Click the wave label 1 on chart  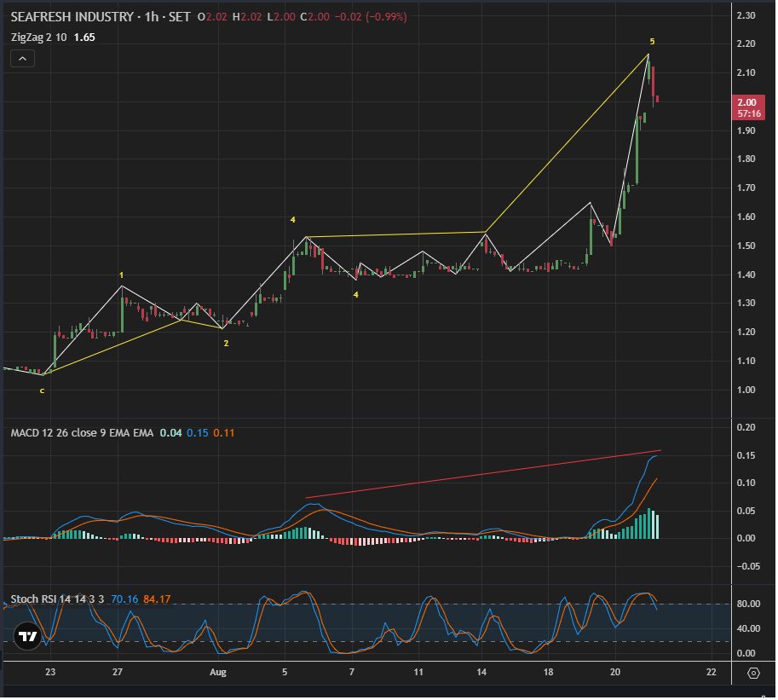click(122, 275)
